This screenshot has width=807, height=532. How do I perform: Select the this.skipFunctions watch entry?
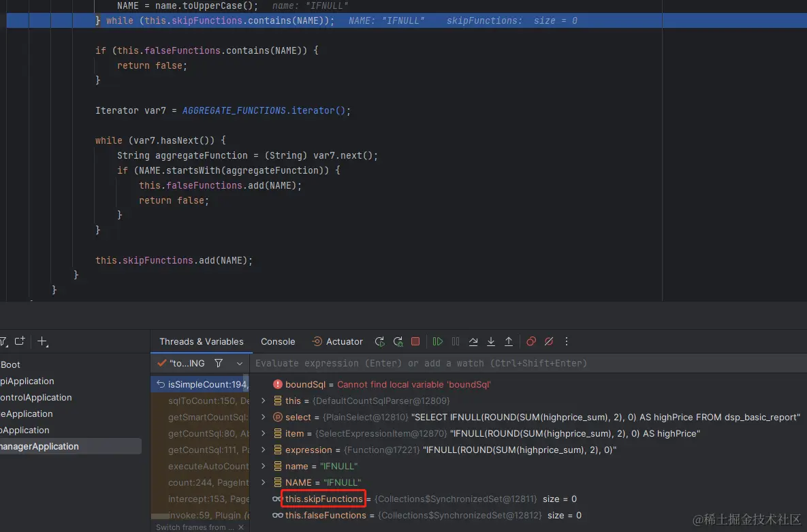click(323, 499)
